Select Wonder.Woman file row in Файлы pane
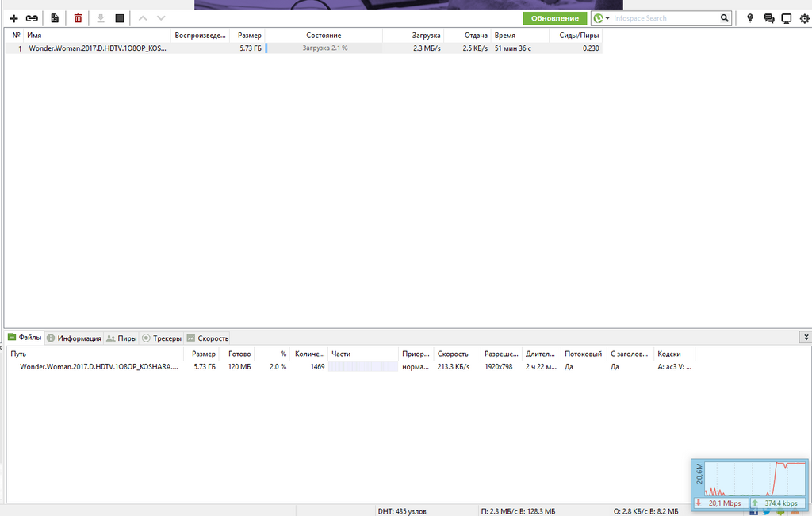This screenshot has height=516, width=812. click(x=351, y=366)
